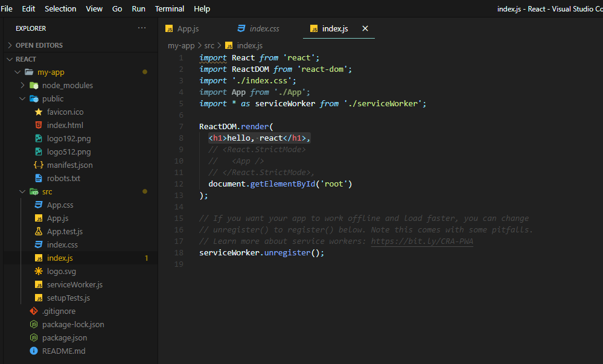Close the index.js editor tab
The image size is (603, 364).
point(365,28)
